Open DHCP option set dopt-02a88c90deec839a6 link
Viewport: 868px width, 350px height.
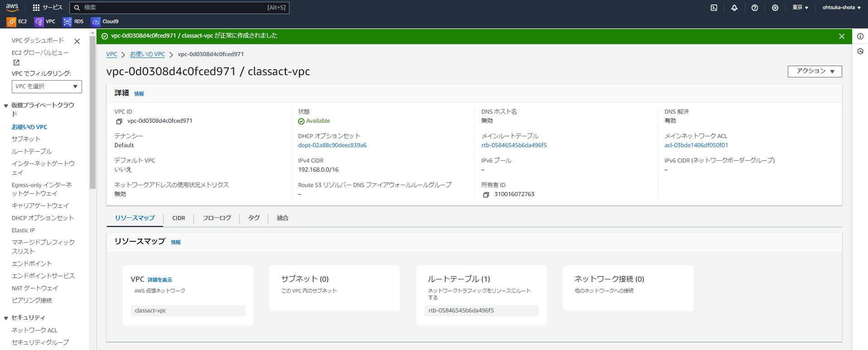pyautogui.click(x=332, y=145)
